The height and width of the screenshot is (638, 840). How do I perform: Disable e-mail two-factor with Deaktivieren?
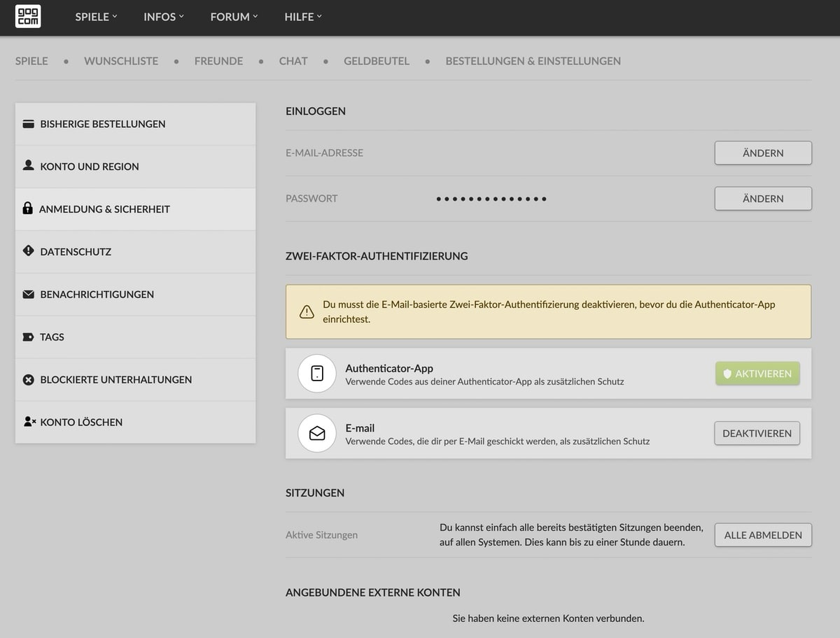[x=757, y=433]
